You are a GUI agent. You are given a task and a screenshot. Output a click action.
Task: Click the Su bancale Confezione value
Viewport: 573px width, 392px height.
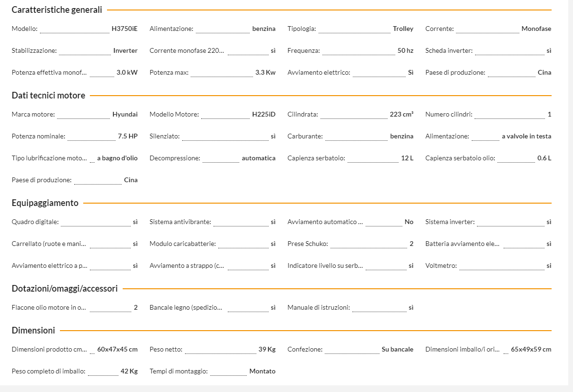tap(398, 349)
